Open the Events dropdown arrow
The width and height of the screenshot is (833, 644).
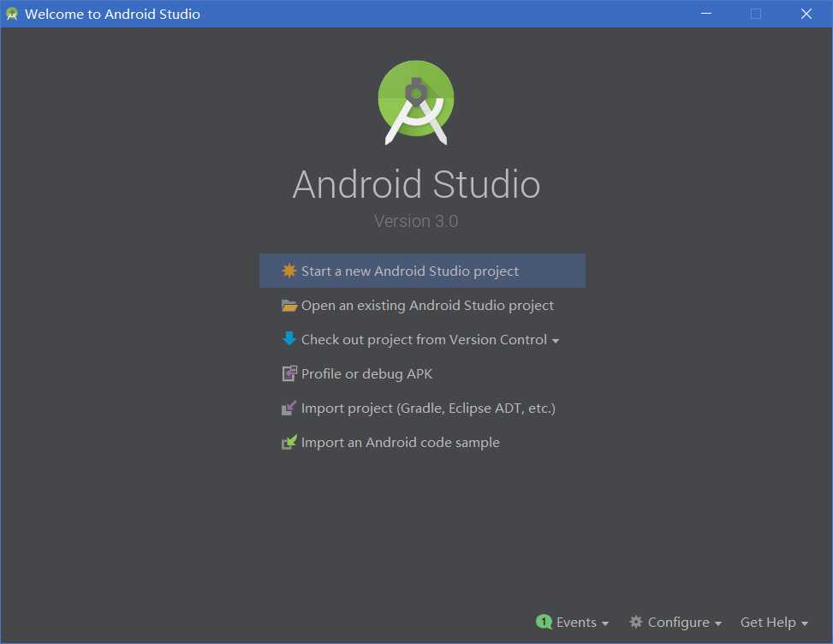click(x=604, y=623)
